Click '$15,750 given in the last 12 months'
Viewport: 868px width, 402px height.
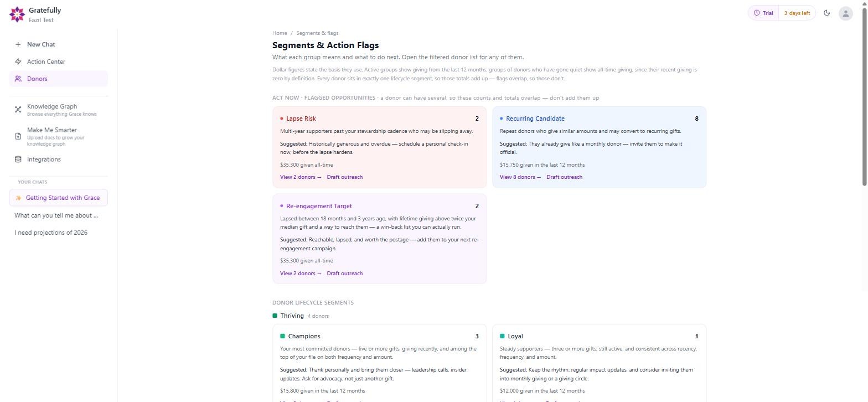click(x=542, y=165)
